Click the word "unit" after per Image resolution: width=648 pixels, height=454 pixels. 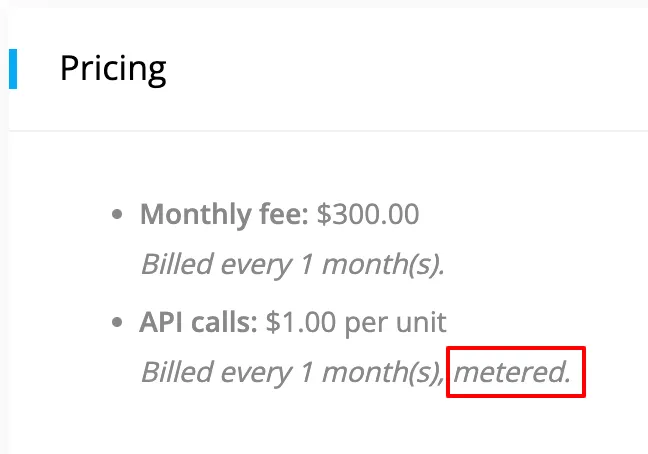click(421, 322)
